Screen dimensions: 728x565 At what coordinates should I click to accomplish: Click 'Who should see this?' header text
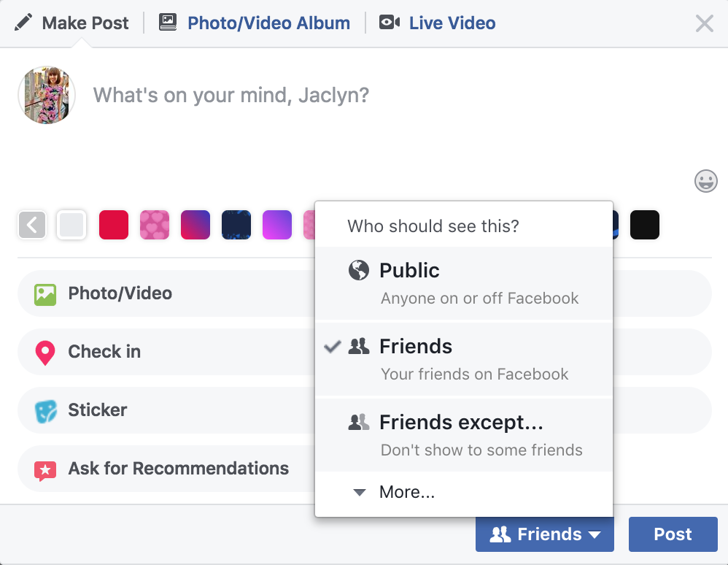tap(433, 226)
